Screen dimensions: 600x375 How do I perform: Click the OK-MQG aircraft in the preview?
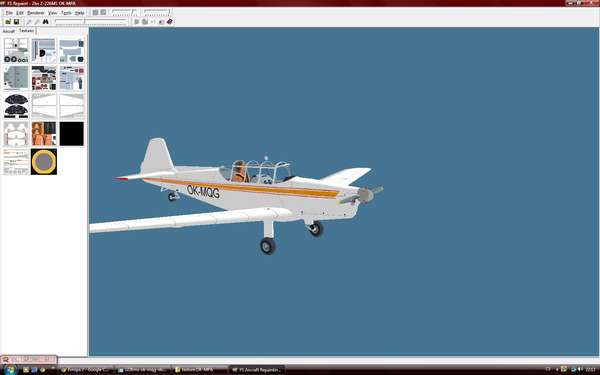coord(245,195)
